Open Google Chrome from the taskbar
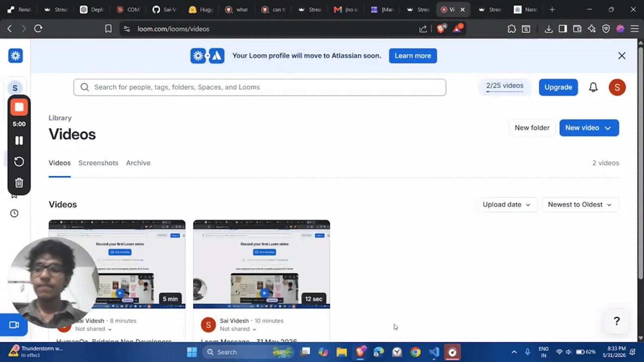Image resolution: width=644 pixels, height=362 pixels. 415,352
